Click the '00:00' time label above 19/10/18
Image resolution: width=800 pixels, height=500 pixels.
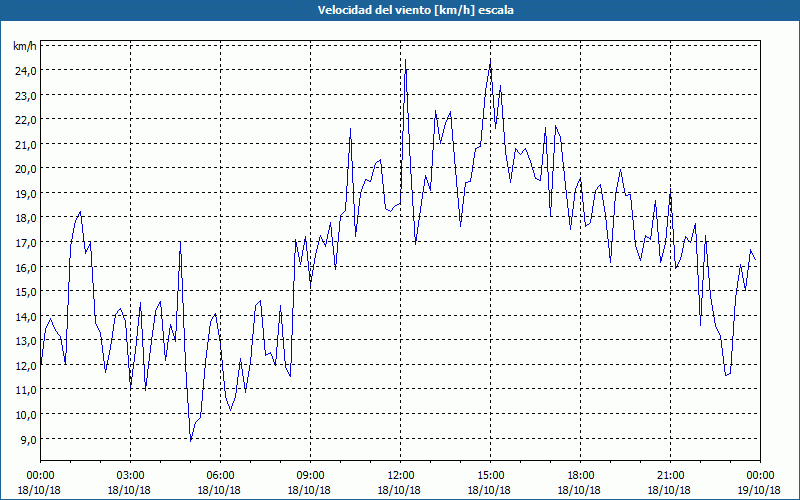click(x=760, y=476)
